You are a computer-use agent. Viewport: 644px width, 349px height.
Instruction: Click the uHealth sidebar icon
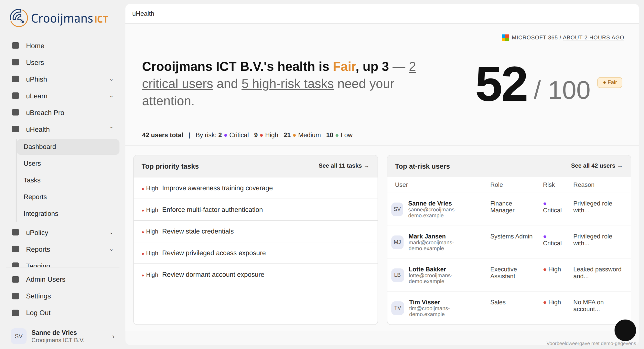(x=16, y=129)
